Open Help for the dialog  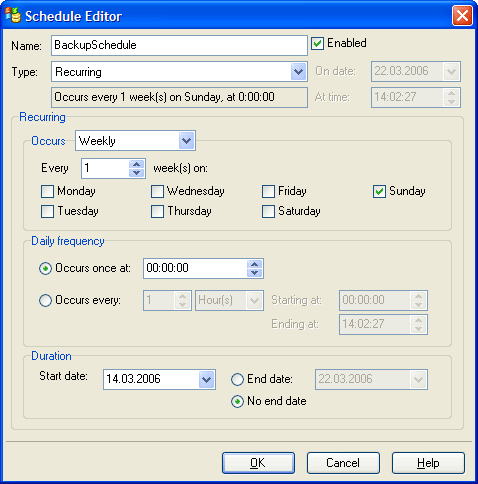(x=428, y=463)
